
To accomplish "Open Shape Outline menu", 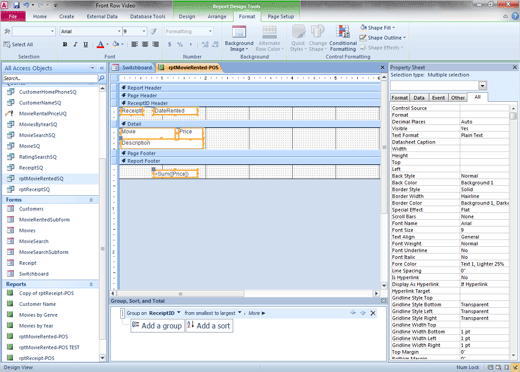I will click(x=382, y=38).
